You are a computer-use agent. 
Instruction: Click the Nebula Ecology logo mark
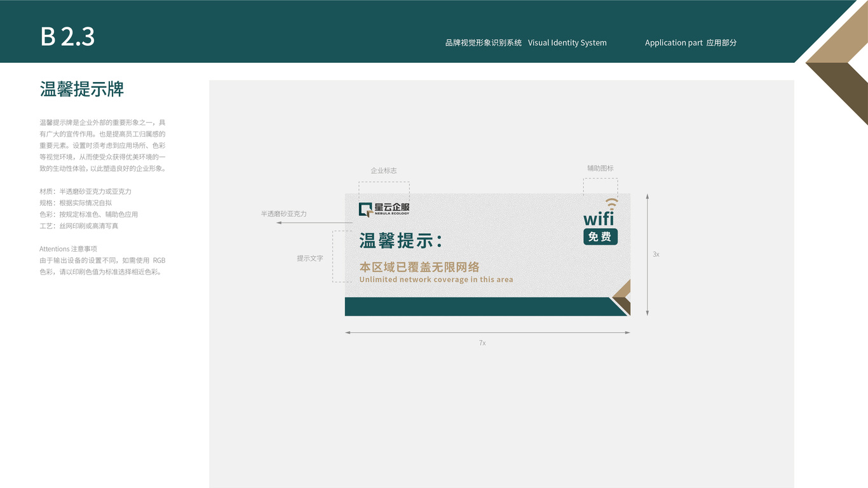tap(365, 210)
